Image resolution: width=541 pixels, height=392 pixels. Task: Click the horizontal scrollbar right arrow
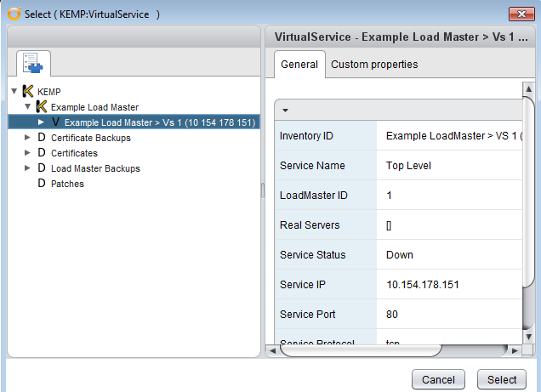(x=515, y=350)
